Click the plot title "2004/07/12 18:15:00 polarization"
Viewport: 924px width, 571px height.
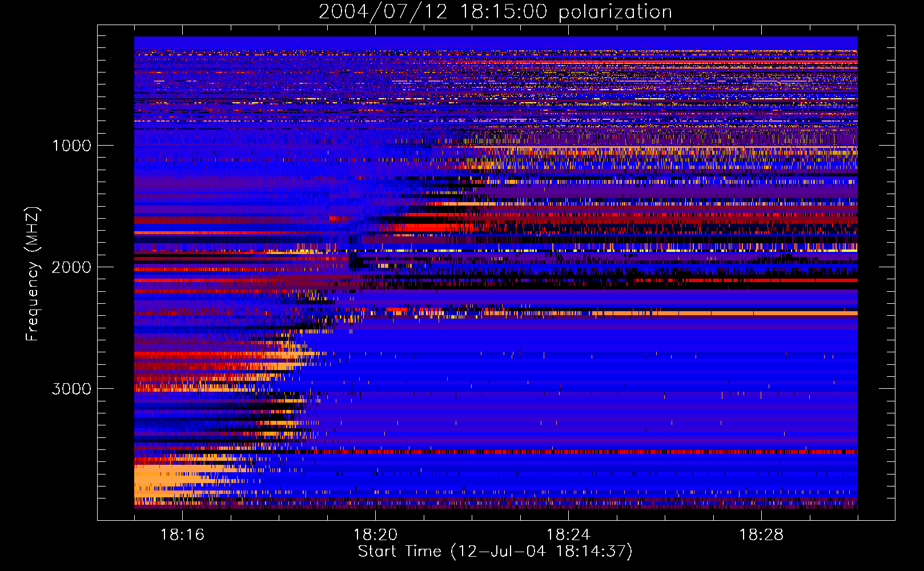495,12
